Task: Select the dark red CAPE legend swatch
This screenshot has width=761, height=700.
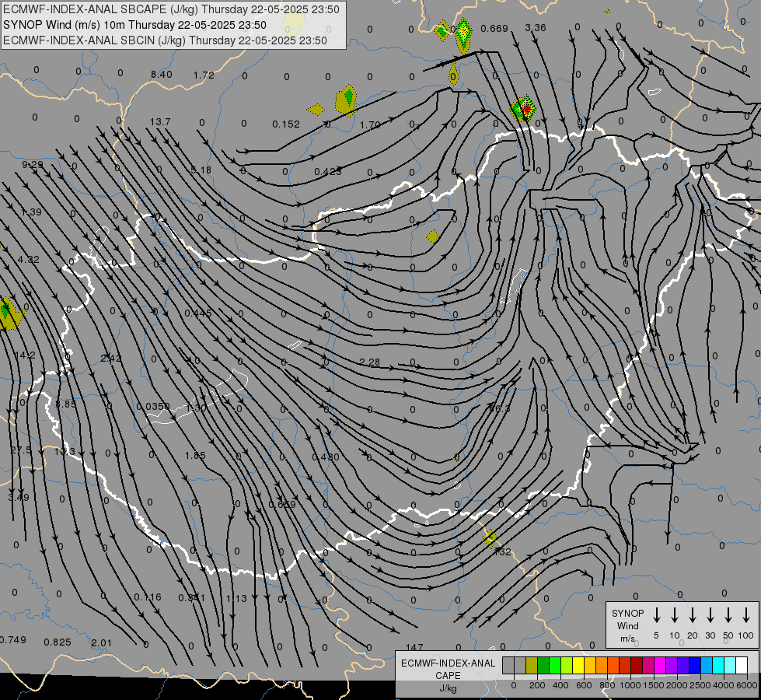Action: coord(637,666)
